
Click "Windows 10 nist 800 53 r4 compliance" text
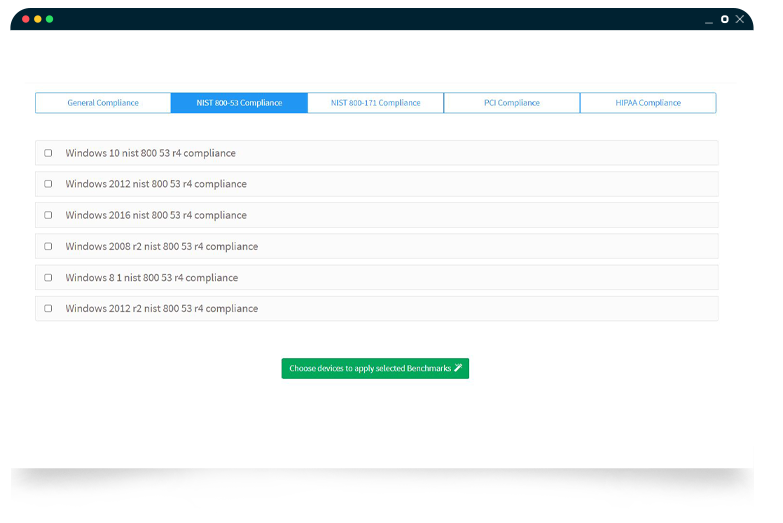(150, 153)
